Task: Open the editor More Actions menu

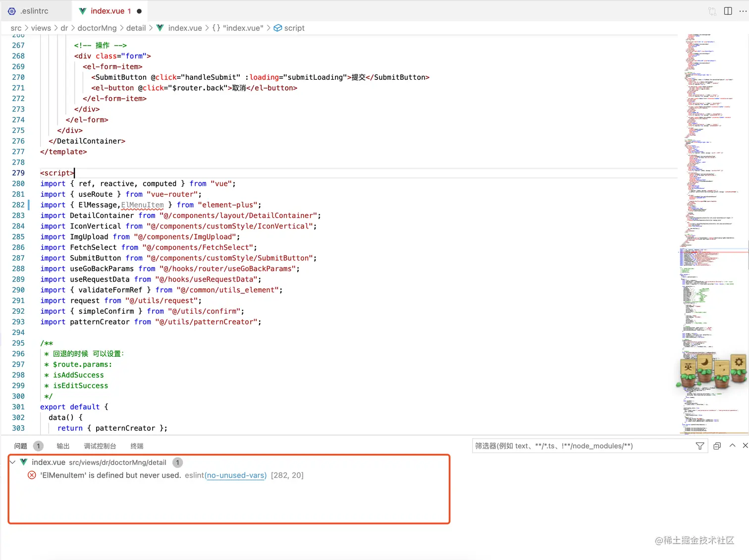Action: [x=743, y=11]
